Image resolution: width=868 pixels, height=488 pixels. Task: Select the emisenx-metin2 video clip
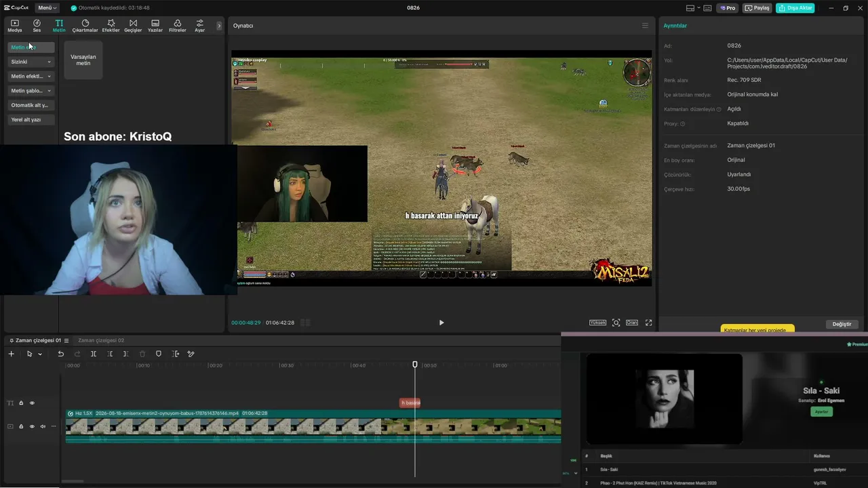click(313, 426)
